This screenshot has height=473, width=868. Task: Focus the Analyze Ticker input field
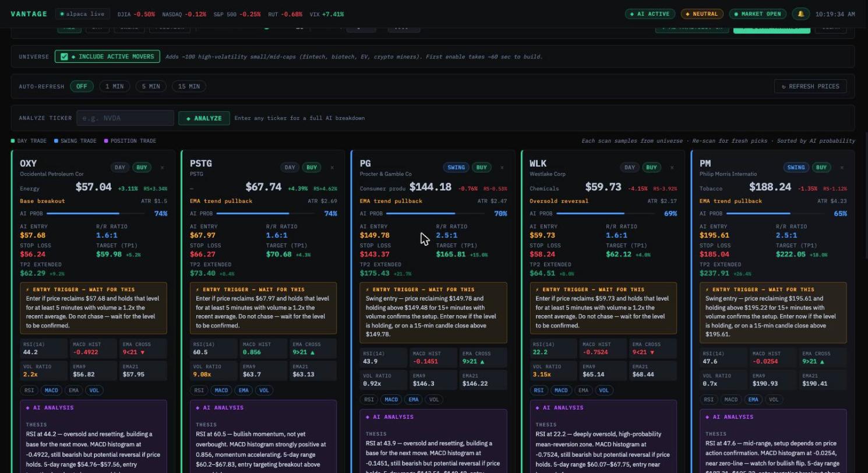point(125,118)
